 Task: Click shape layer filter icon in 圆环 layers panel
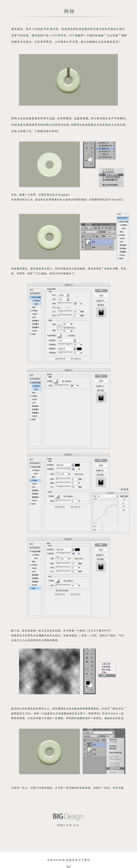106,228
